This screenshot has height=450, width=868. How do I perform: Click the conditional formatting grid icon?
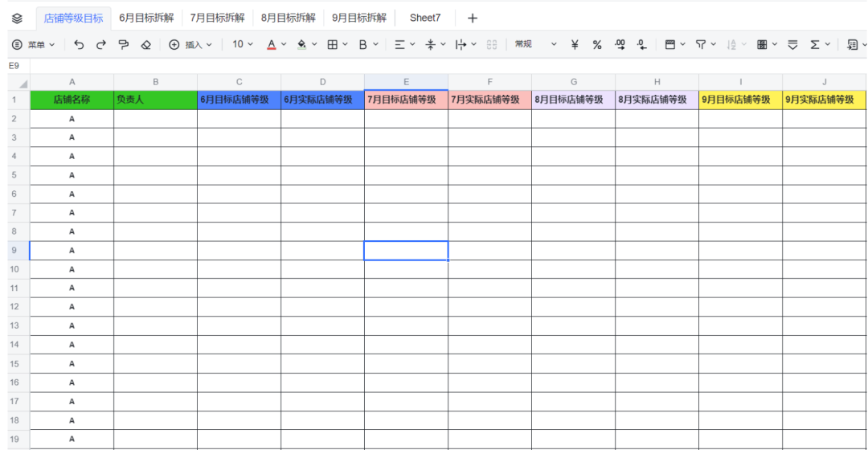(x=762, y=45)
